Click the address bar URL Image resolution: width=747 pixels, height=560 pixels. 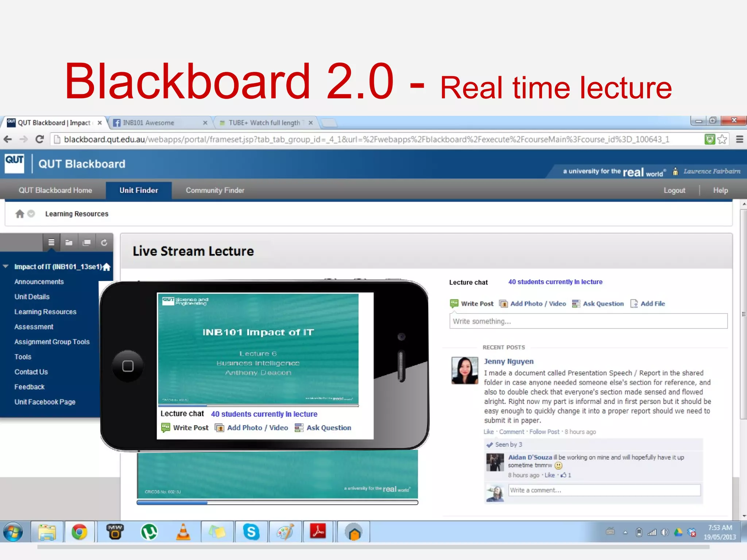tap(367, 139)
